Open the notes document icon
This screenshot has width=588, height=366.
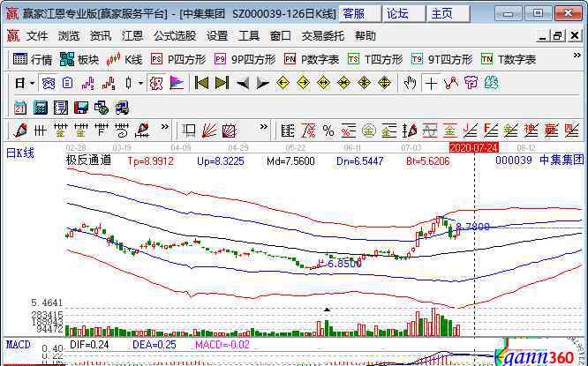pos(61,108)
